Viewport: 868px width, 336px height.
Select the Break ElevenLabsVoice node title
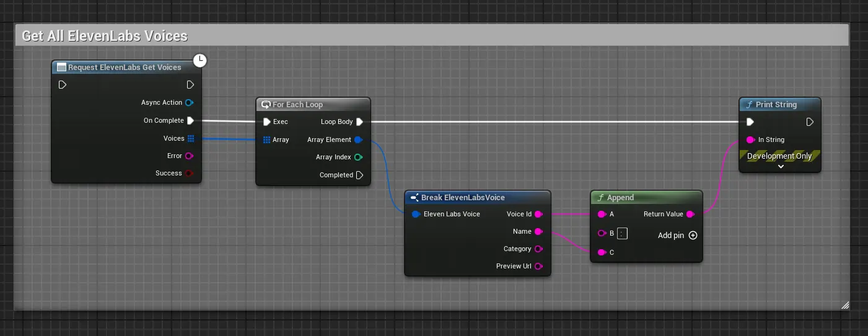coord(463,197)
